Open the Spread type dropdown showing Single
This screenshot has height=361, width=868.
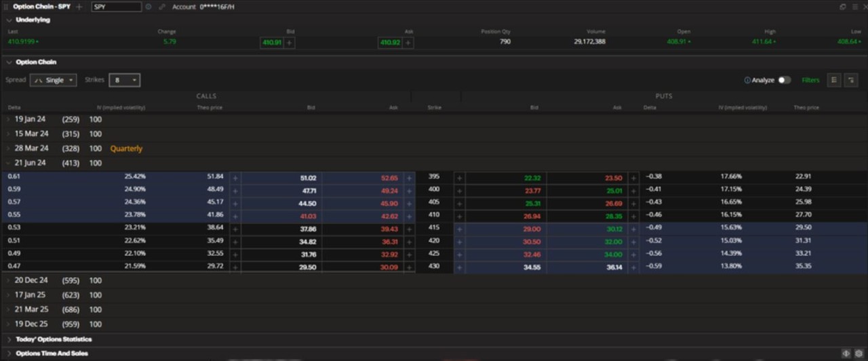[x=54, y=80]
